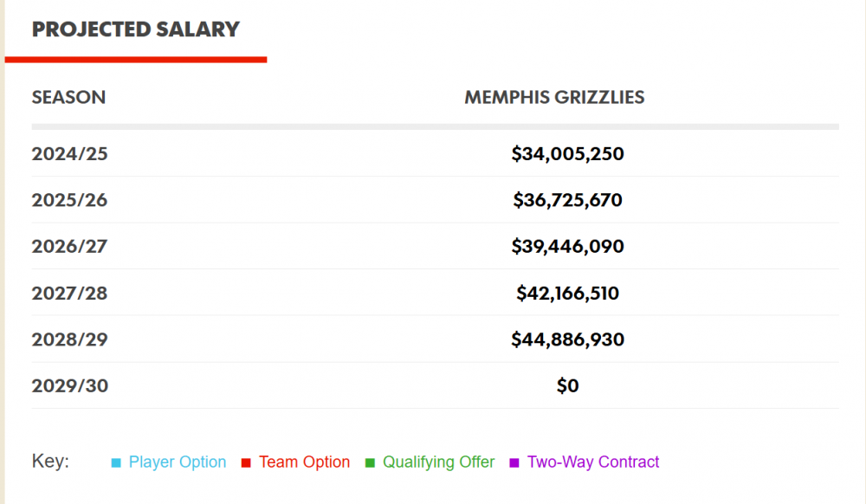Click the red Team Option color square

pos(246,463)
